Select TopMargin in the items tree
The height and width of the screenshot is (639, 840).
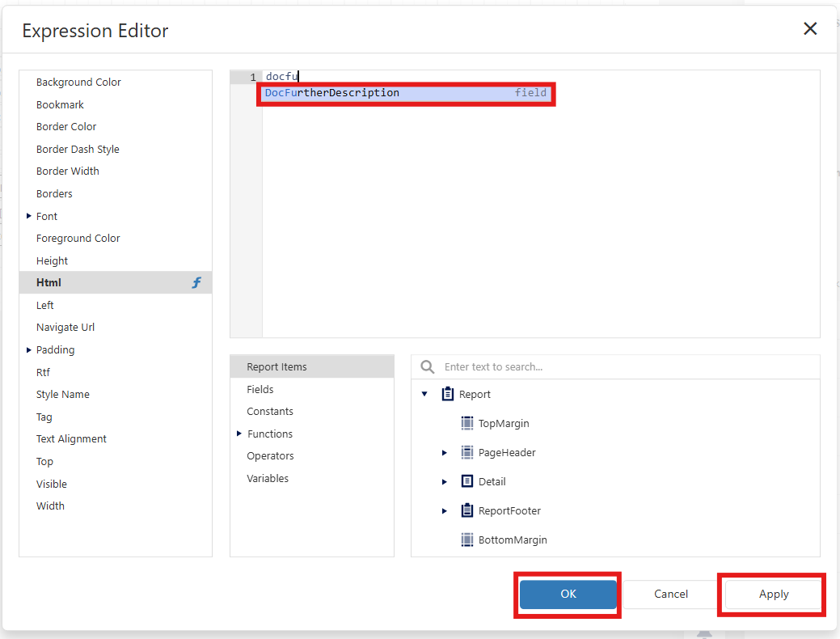coord(504,424)
